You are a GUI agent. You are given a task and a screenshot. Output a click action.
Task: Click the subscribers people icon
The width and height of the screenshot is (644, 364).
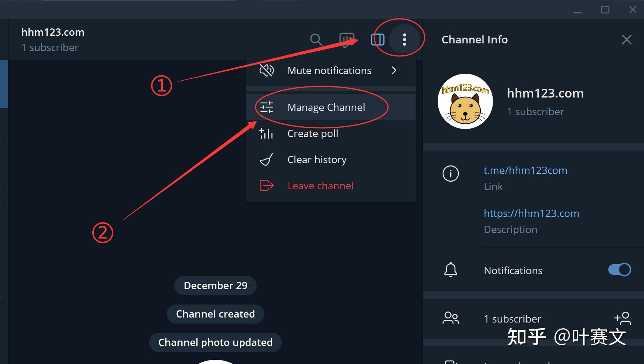coord(450,318)
